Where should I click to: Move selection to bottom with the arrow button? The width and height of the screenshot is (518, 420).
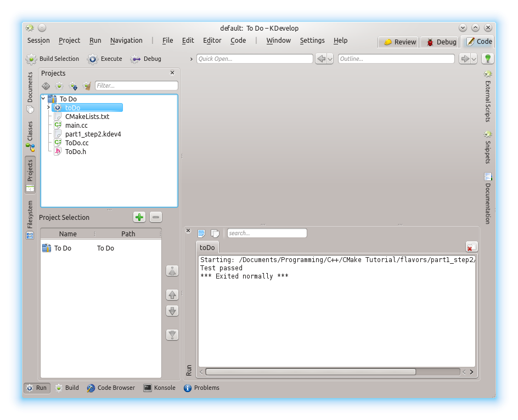tap(172, 335)
